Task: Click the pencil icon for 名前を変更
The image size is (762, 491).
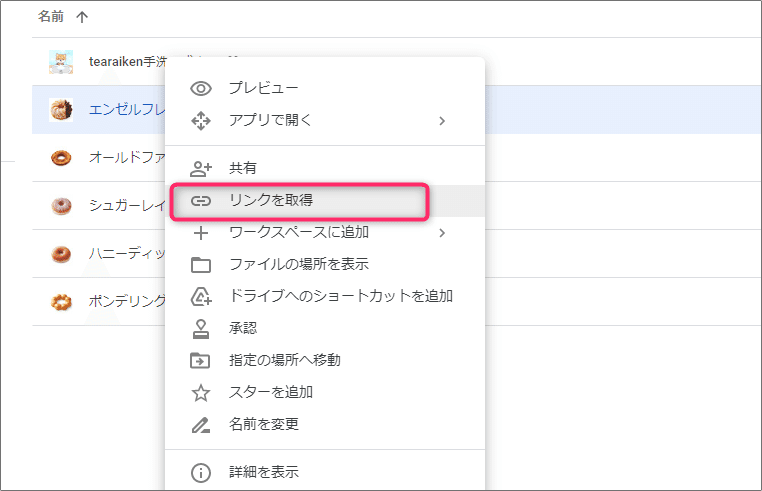Action: pos(201,425)
